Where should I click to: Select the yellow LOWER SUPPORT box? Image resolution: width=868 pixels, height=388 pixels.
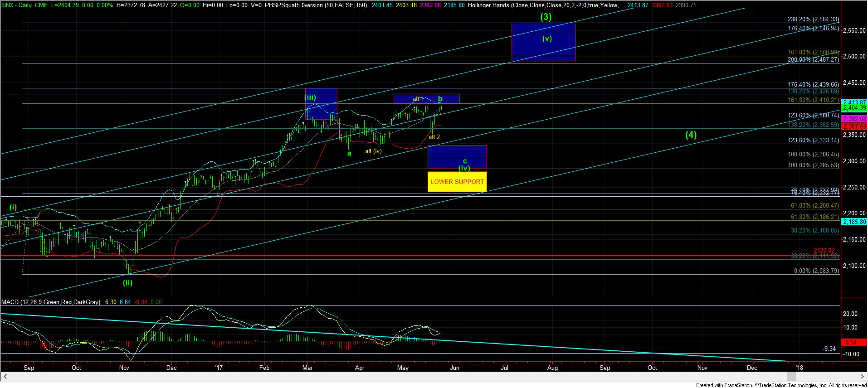[457, 182]
